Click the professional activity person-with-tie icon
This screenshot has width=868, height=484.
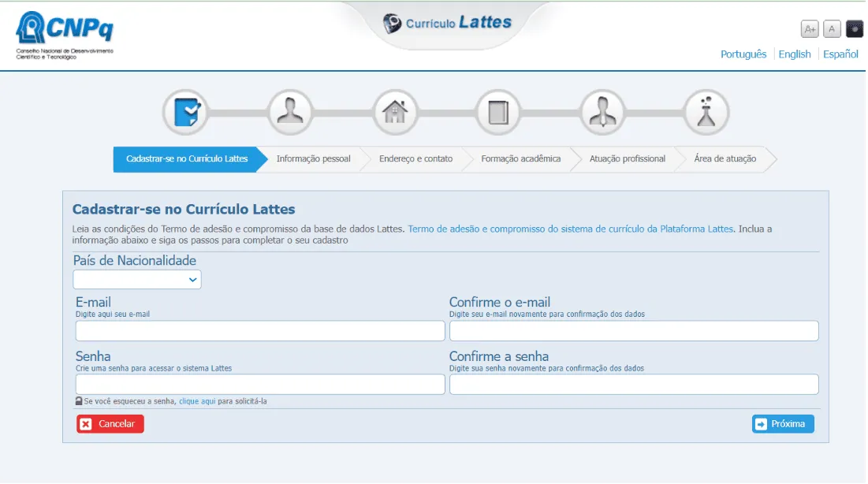pos(602,113)
